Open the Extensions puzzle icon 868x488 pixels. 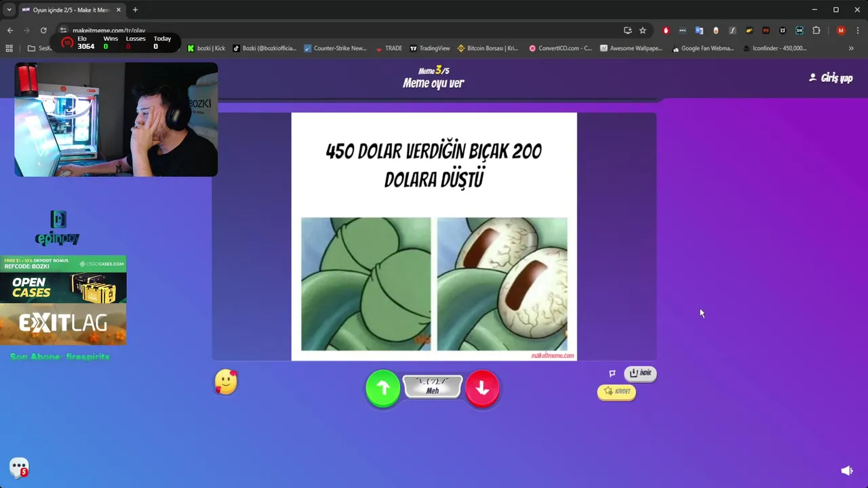point(816,30)
